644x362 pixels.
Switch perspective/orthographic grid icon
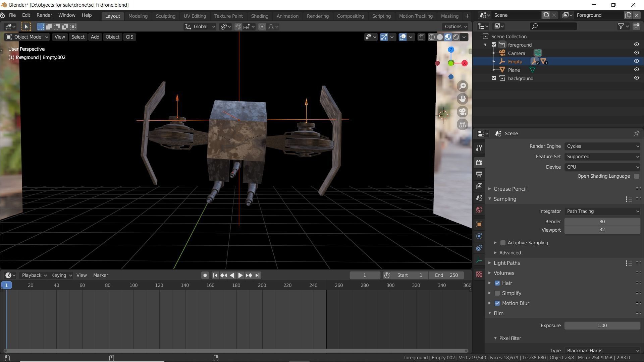463,124
